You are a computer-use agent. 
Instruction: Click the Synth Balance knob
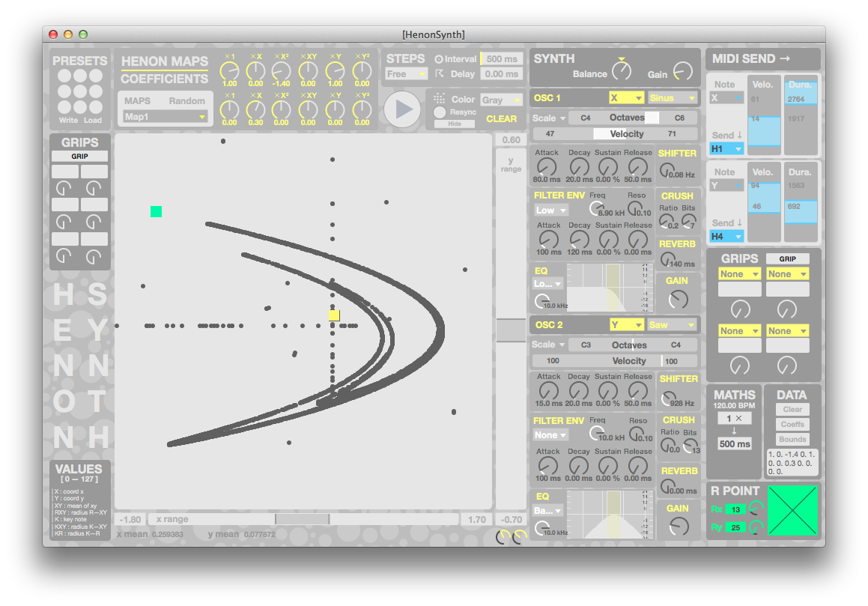pyautogui.click(x=622, y=71)
